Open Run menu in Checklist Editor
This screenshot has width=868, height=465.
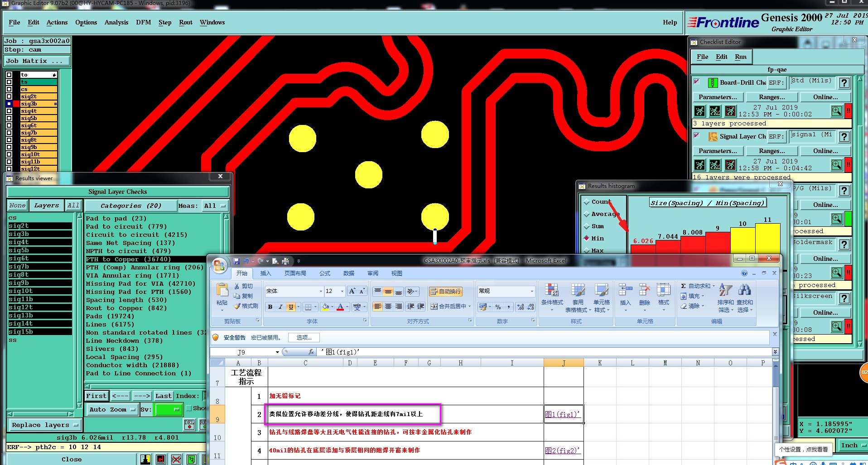(x=741, y=57)
